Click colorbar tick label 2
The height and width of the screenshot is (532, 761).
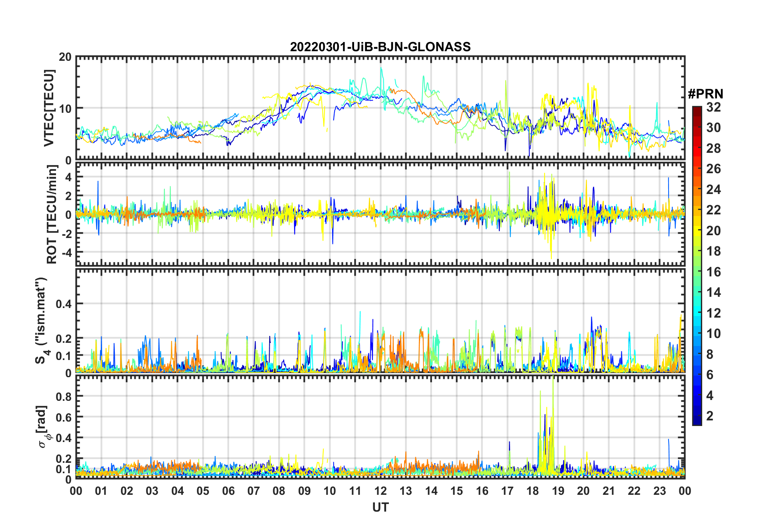click(x=710, y=416)
